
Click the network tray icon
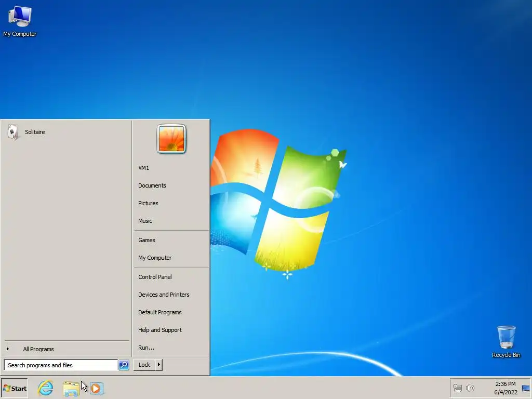click(458, 388)
